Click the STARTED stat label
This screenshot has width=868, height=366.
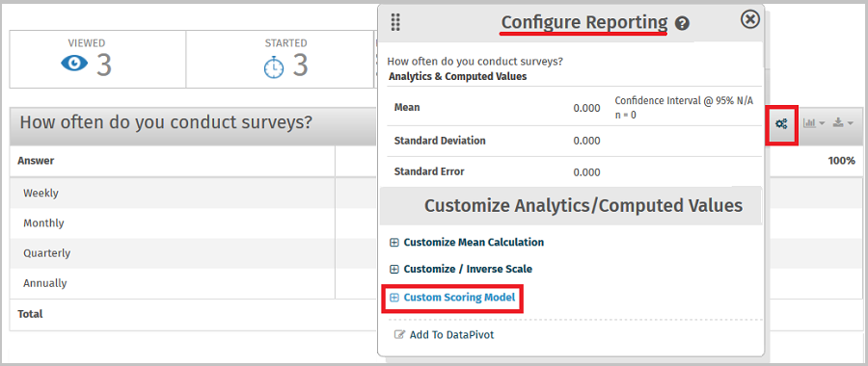(285, 43)
